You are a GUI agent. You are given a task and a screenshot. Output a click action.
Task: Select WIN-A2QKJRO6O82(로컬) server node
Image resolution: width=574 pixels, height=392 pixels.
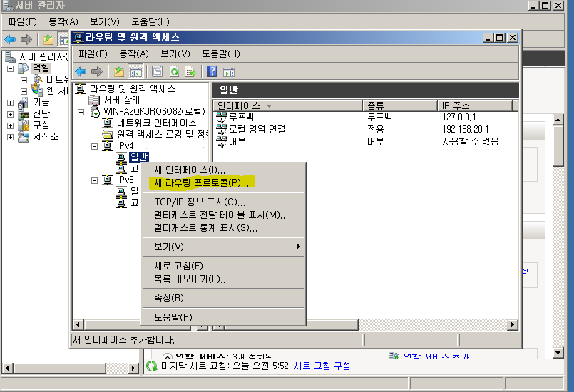tap(154, 111)
